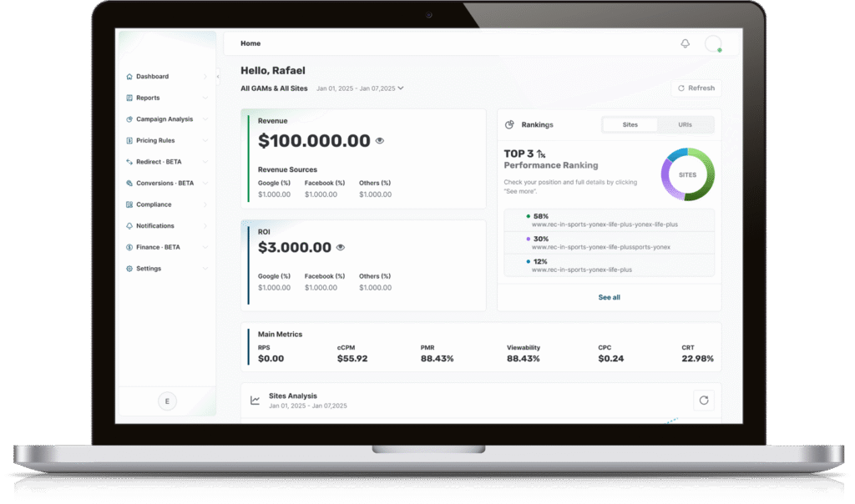This screenshot has height=504, width=855.
Task: Click the green segment of SITES donut chart
Action: (703, 188)
